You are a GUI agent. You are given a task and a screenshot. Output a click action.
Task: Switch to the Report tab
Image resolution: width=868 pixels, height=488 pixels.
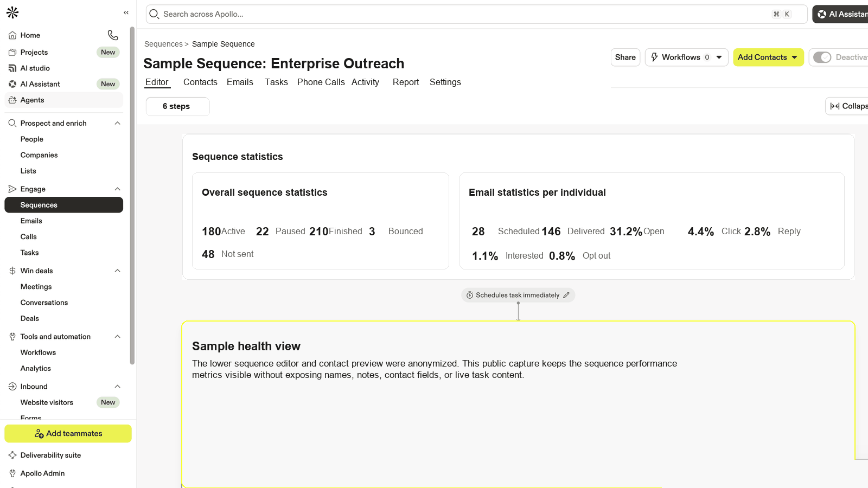(x=406, y=82)
